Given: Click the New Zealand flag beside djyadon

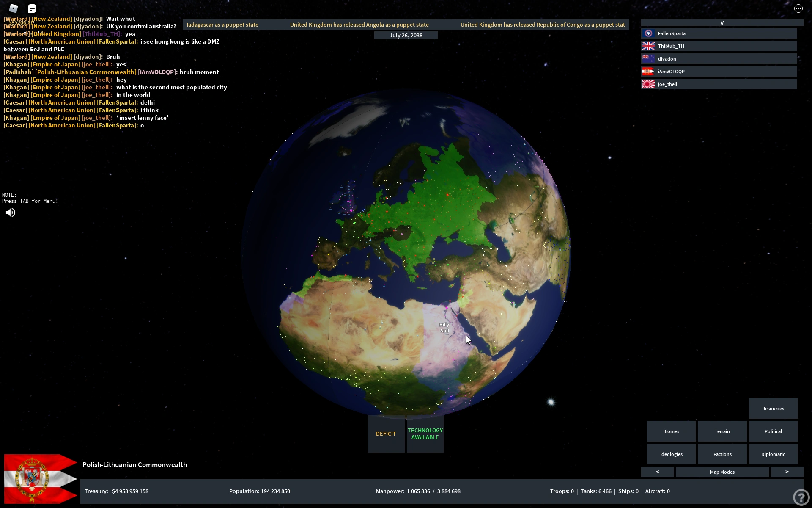Looking at the screenshot, I should pyautogui.click(x=648, y=59).
